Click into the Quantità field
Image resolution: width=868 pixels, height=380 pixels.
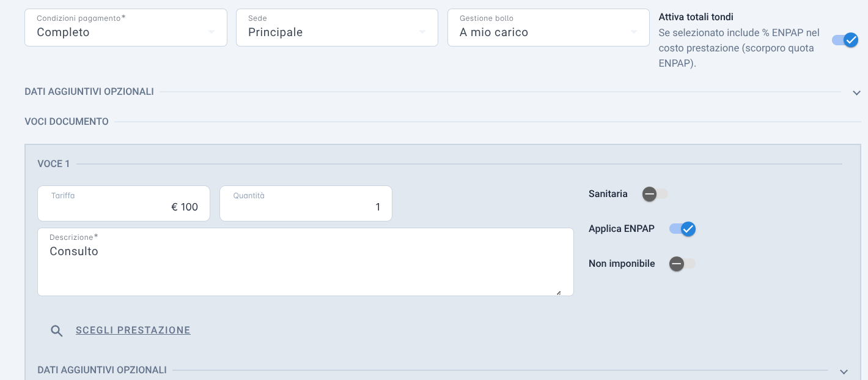coord(306,203)
